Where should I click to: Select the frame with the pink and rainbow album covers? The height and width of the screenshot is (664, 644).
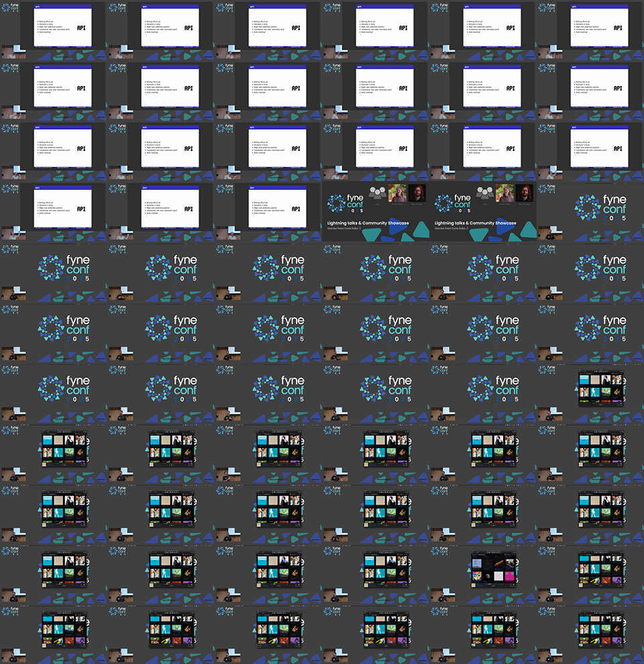[493, 570]
